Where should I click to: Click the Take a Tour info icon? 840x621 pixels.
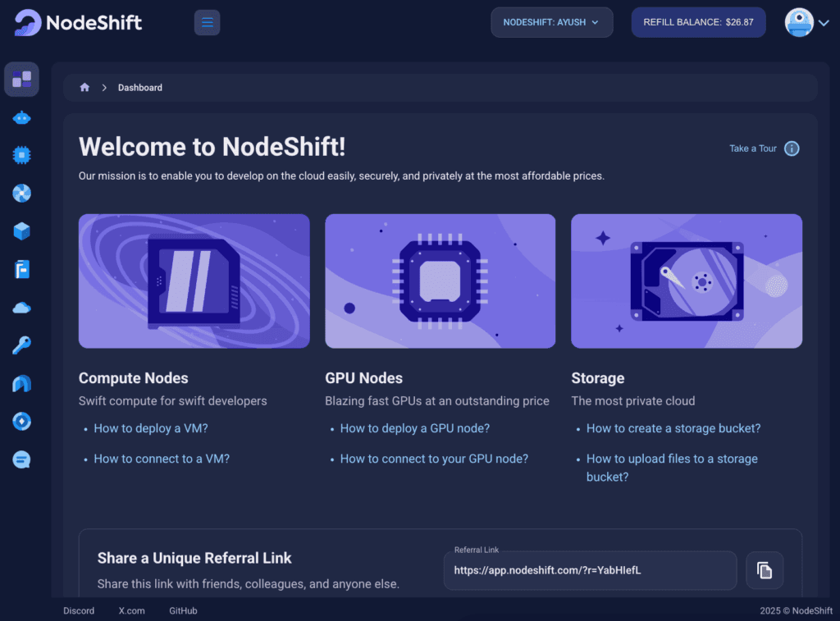pos(792,148)
